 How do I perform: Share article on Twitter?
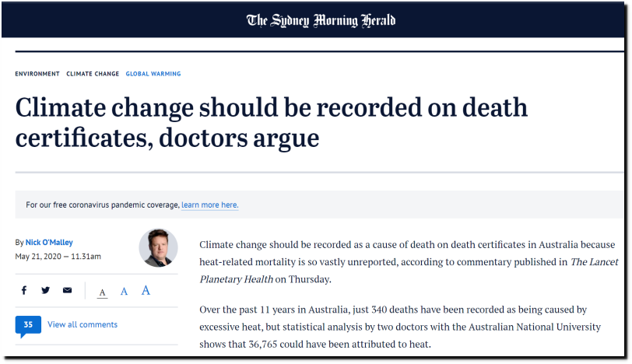(x=46, y=290)
